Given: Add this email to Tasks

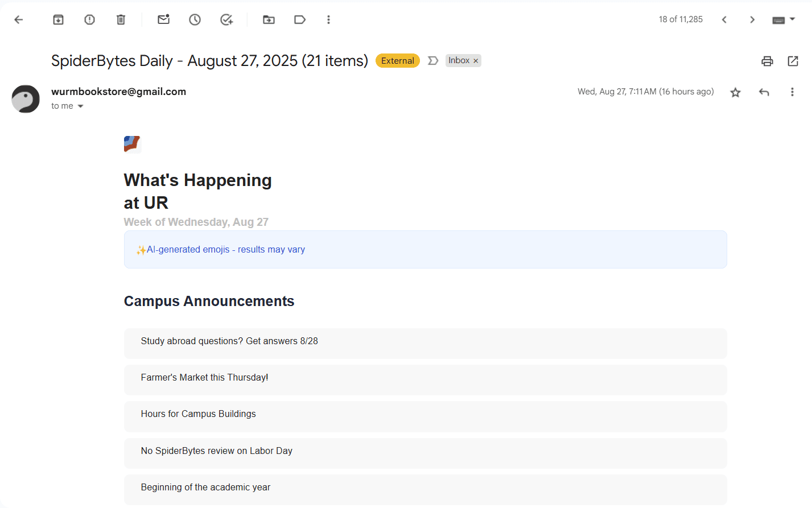Looking at the screenshot, I should 226,20.
